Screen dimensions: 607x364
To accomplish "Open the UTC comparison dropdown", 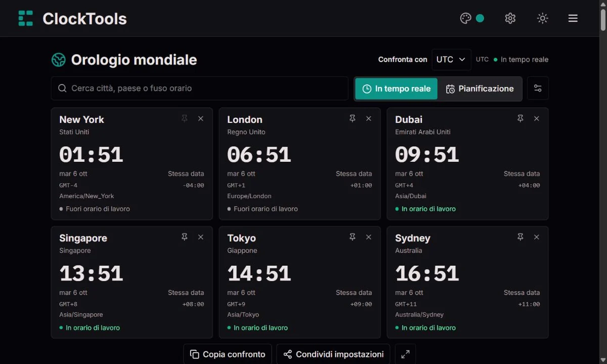I will click(451, 60).
